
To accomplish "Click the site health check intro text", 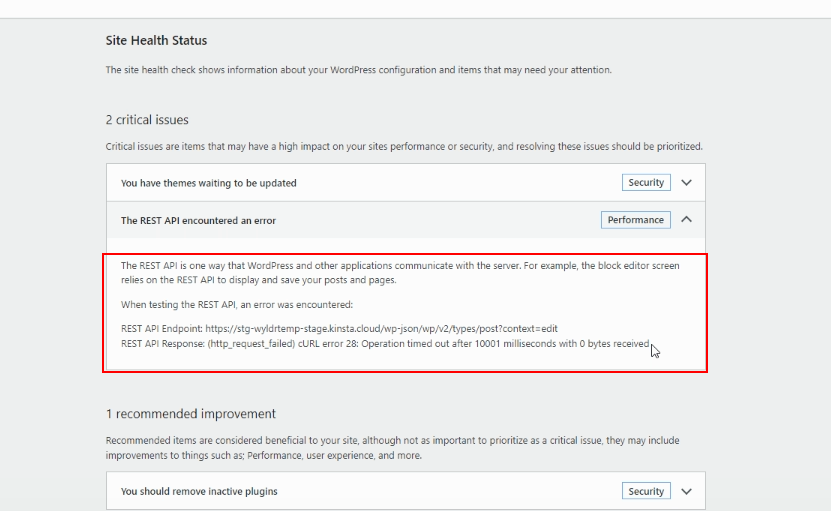I will tap(358, 70).
